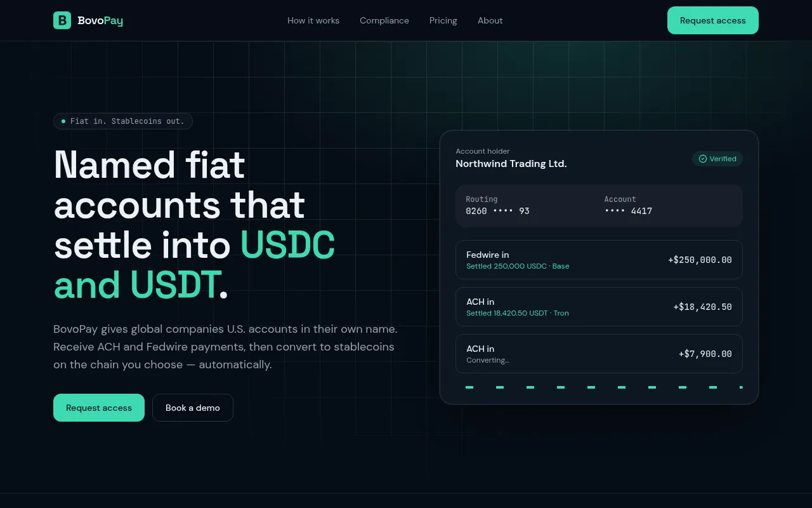Click the +$7,900.00 amount

[705, 354]
